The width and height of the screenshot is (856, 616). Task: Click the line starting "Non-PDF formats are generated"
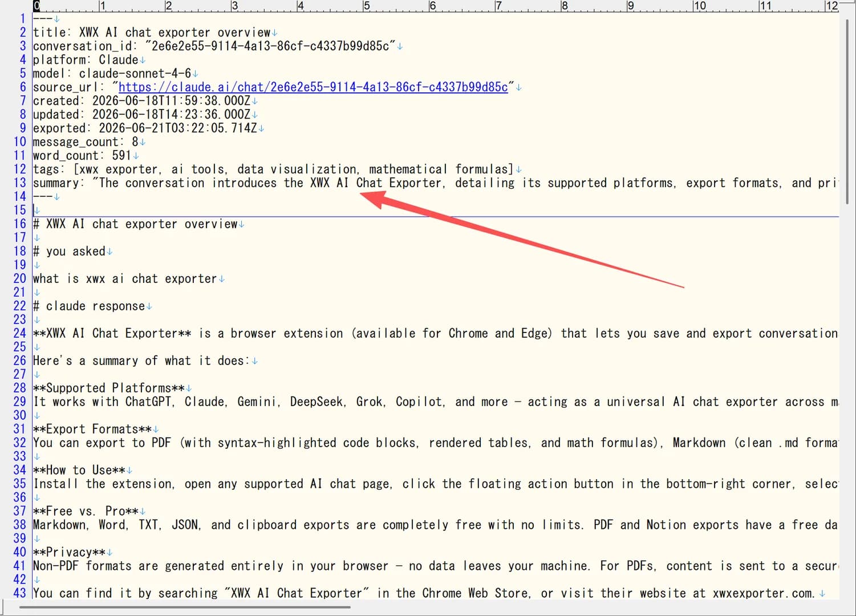pyautogui.click(x=435, y=566)
